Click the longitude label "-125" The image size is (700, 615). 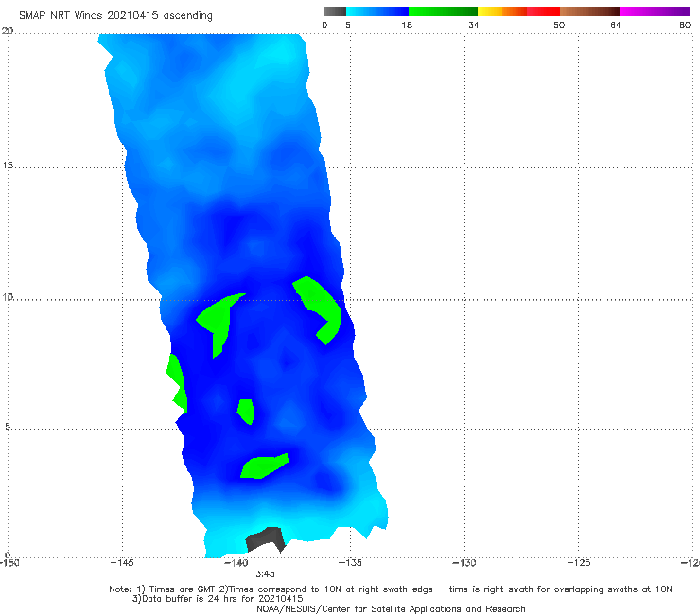(579, 562)
